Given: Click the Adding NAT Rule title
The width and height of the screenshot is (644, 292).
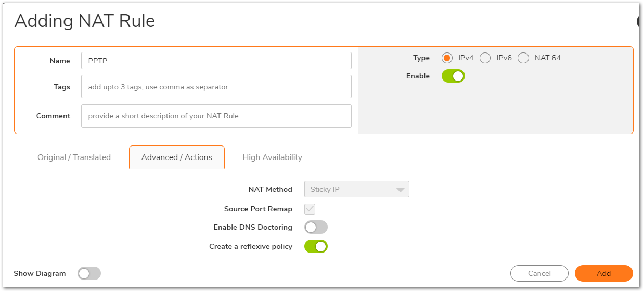Looking at the screenshot, I should [x=85, y=21].
